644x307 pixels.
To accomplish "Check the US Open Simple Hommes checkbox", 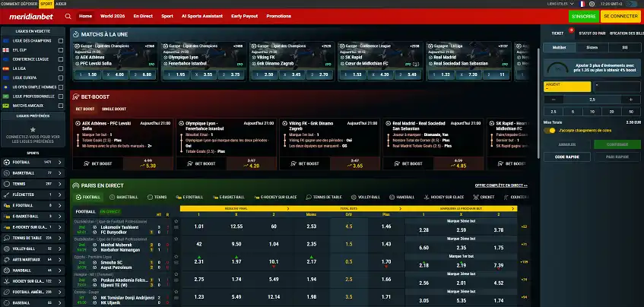I will (61, 87).
